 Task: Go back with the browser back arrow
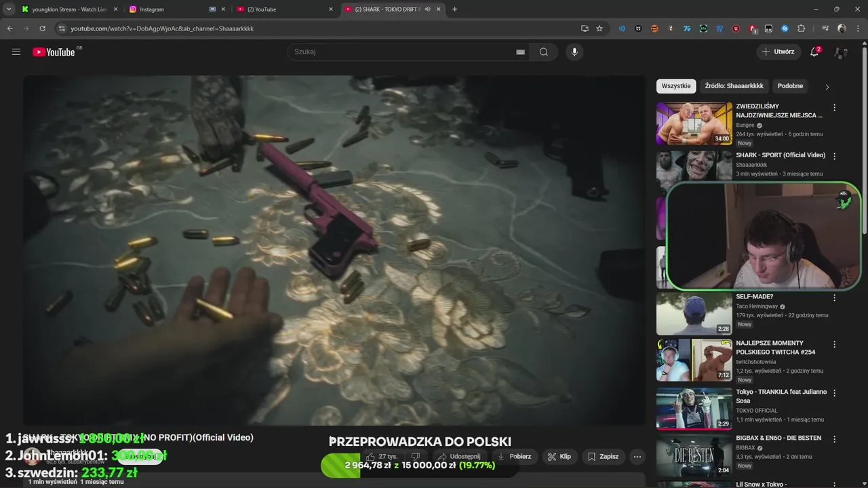[x=10, y=28]
